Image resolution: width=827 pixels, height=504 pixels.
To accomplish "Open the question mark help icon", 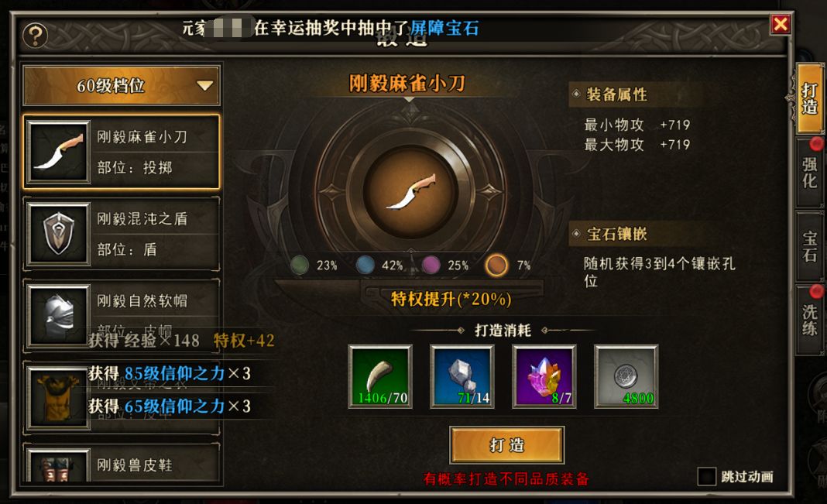I will [x=36, y=36].
